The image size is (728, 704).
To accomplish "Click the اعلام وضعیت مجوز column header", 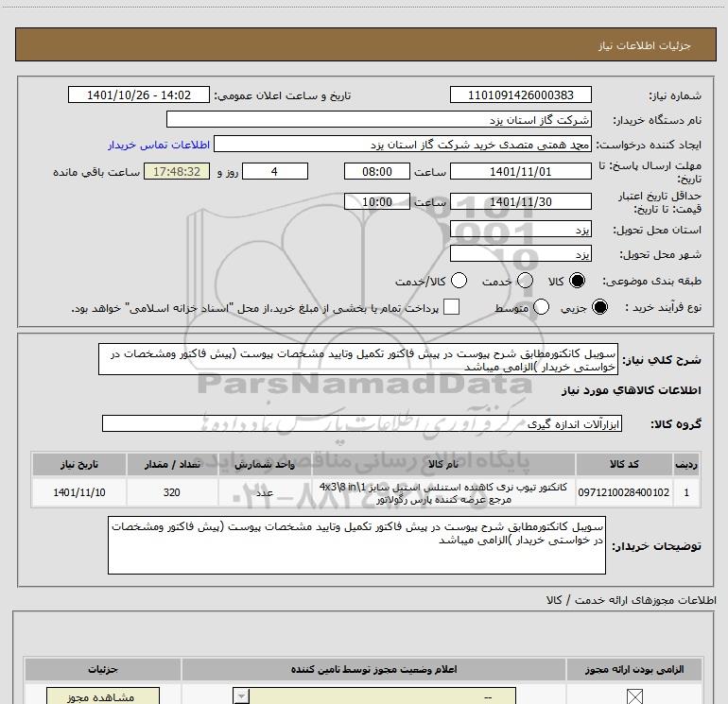I will click(374, 669).
